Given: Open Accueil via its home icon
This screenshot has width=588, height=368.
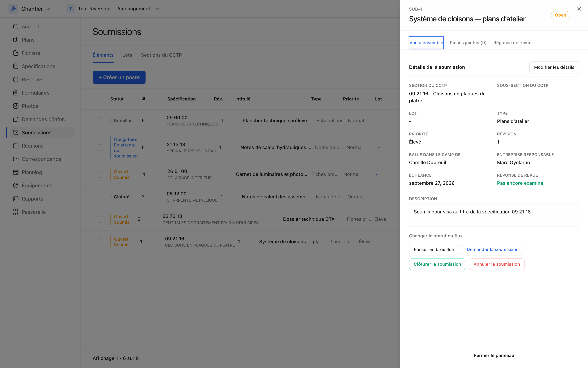Looking at the screenshot, I should pyautogui.click(x=16, y=26).
